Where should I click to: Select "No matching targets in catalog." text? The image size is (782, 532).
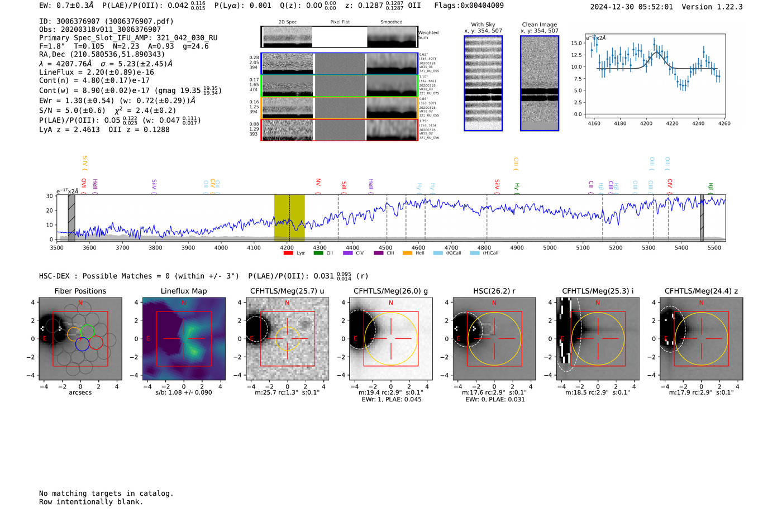coord(106,493)
